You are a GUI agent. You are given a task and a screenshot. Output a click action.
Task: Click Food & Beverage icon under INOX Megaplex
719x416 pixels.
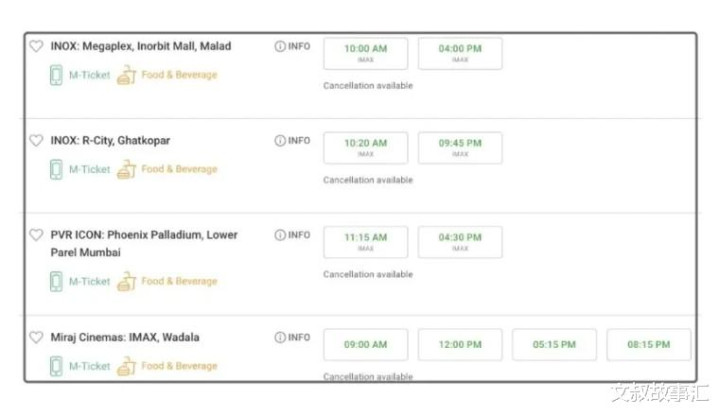coord(127,75)
